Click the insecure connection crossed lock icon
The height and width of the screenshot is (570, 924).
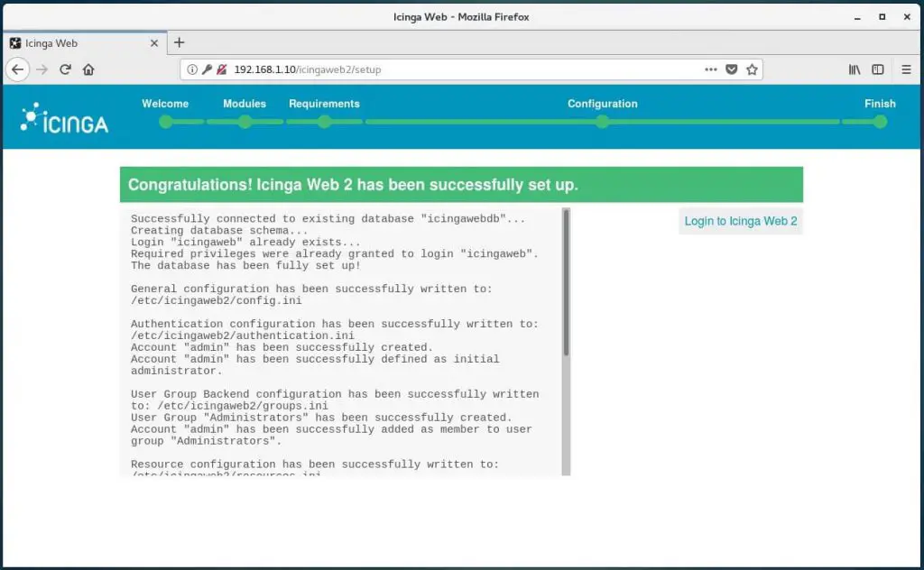click(x=222, y=69)
